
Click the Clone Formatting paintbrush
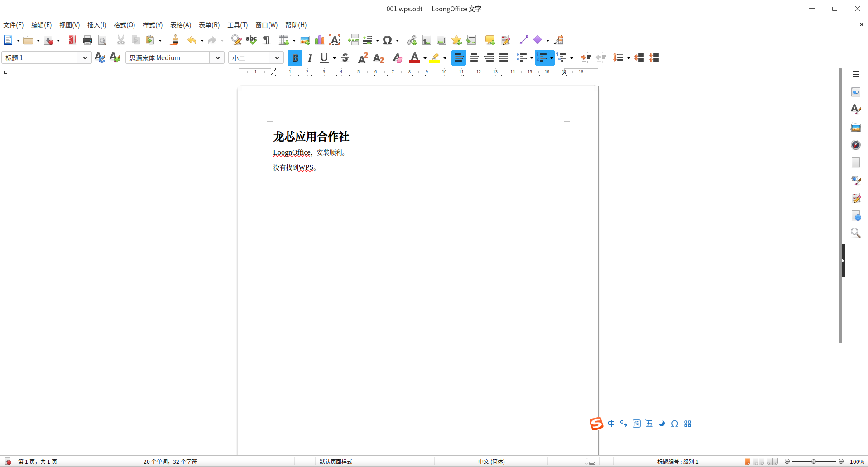(x=175, y=40)
